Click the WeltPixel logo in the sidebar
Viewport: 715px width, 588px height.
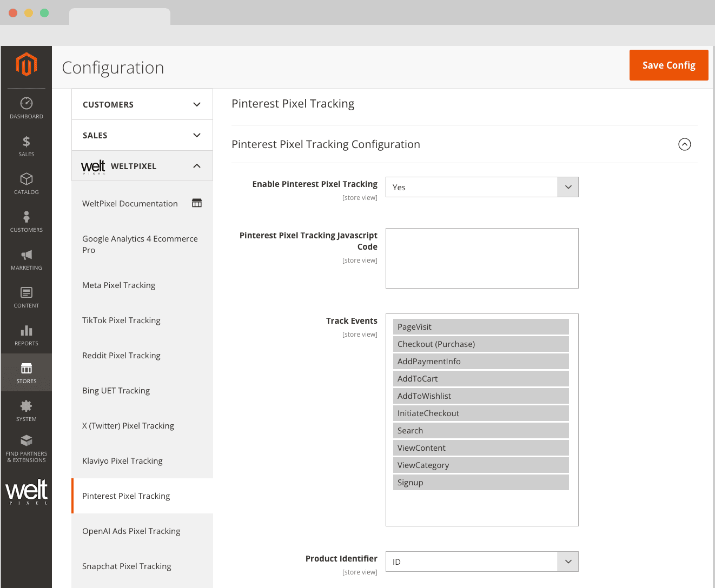pyautogui.click(x=27, y=492)
